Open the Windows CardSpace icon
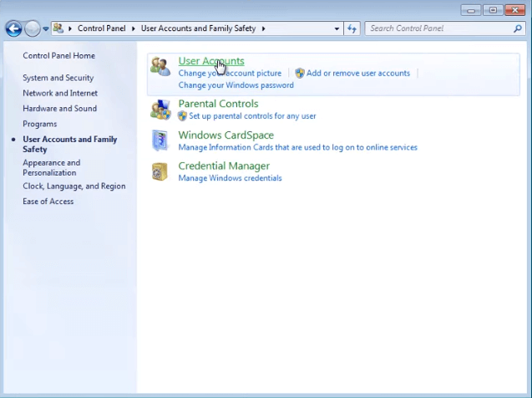This screenshot has width=532, height=398. (x=160, y=140)
